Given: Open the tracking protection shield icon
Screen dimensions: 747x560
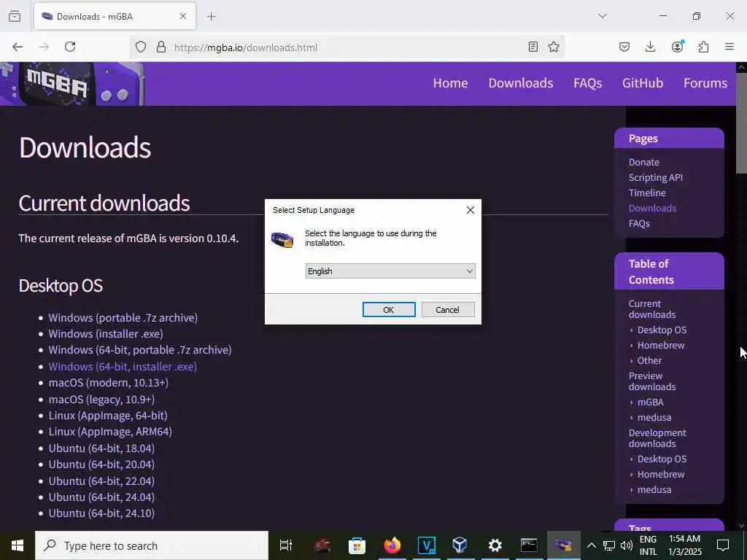Looking at the screenshot, I should tap(141, 47).
